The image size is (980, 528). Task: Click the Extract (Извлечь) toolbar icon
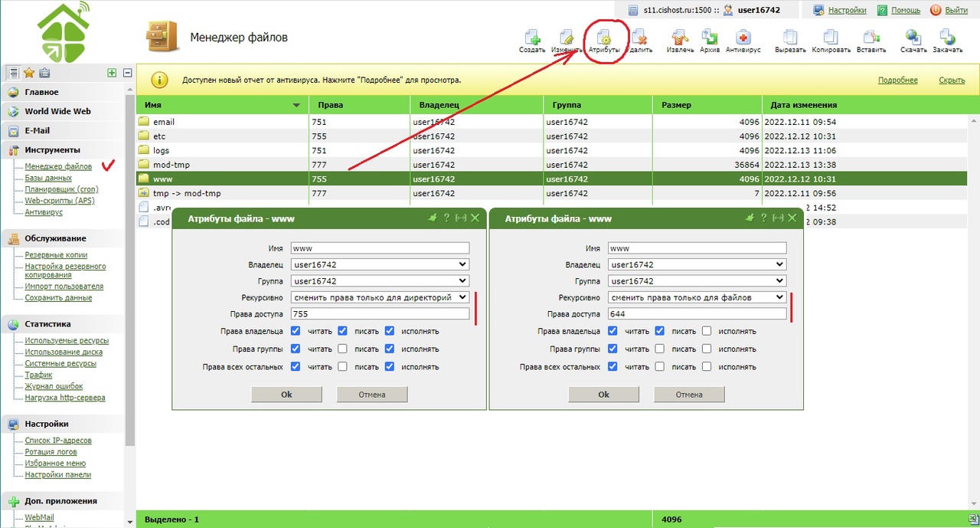(x=679, y=39)
